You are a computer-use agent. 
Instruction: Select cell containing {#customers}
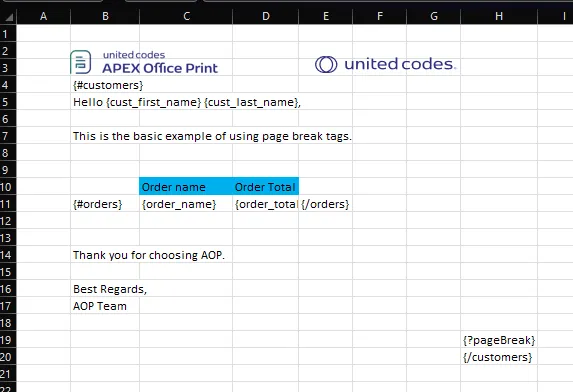tap(105, 85)
